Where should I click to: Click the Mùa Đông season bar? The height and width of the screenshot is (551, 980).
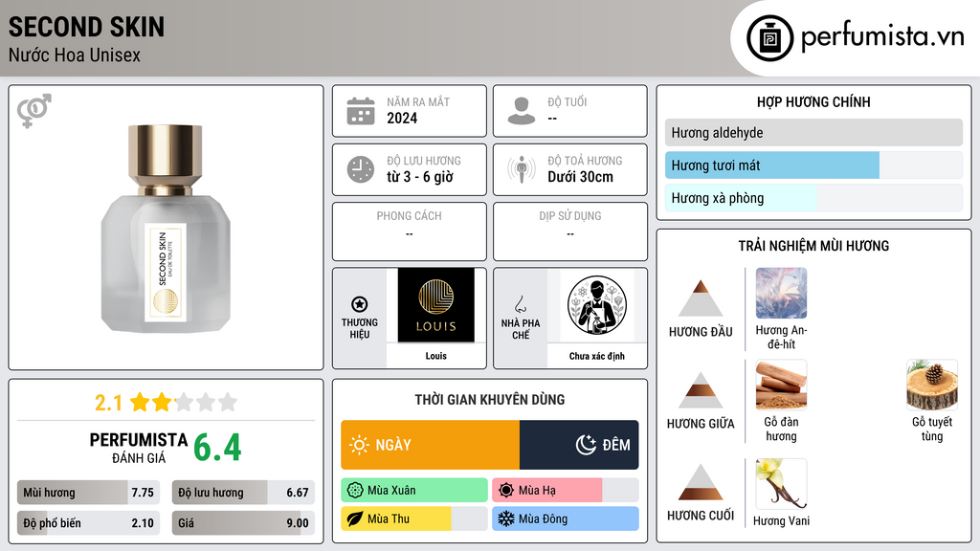[566, 519]
